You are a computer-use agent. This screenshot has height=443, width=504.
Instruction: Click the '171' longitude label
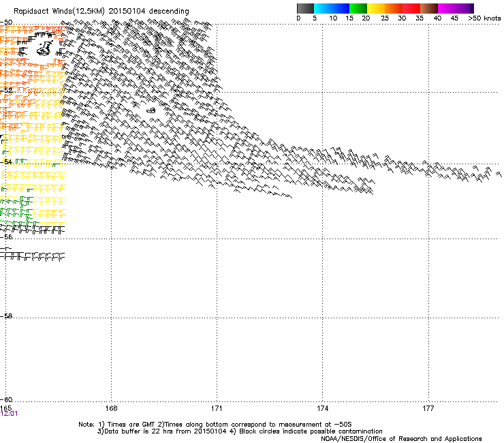(217, 408)
